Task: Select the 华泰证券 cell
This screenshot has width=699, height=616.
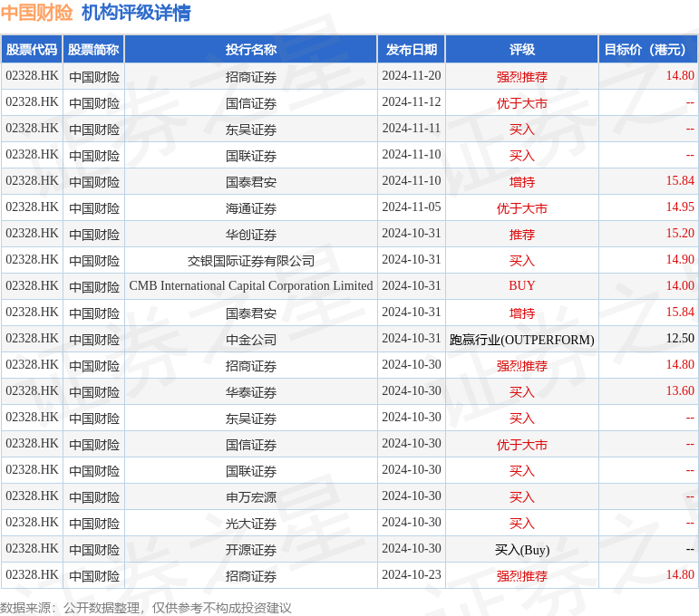Action: (251, 392)
